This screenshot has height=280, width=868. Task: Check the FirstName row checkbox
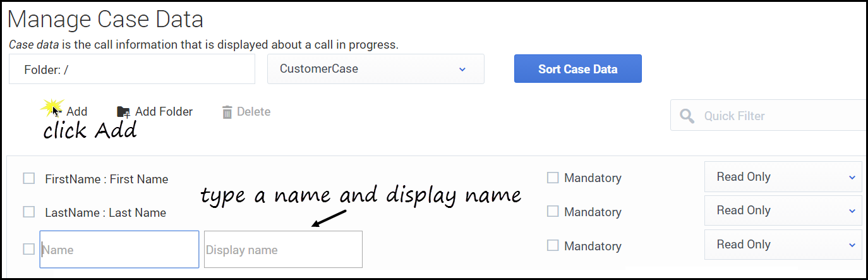click(x=28, y=178)
